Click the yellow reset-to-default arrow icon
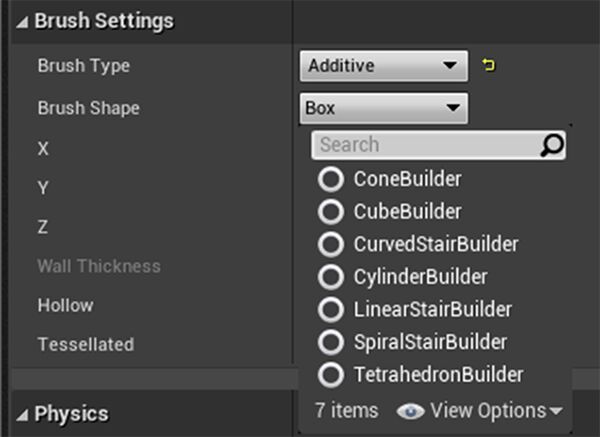 click(489, 66)
